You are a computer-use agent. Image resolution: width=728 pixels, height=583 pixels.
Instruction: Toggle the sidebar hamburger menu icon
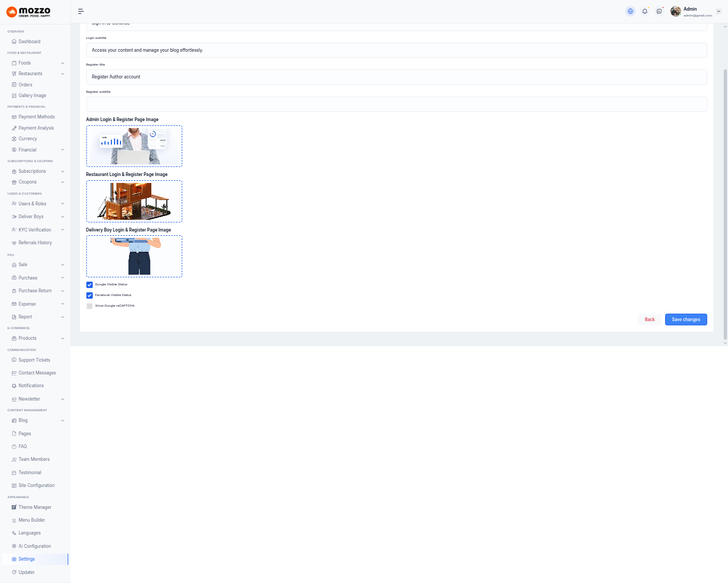(x=81, y=11)
